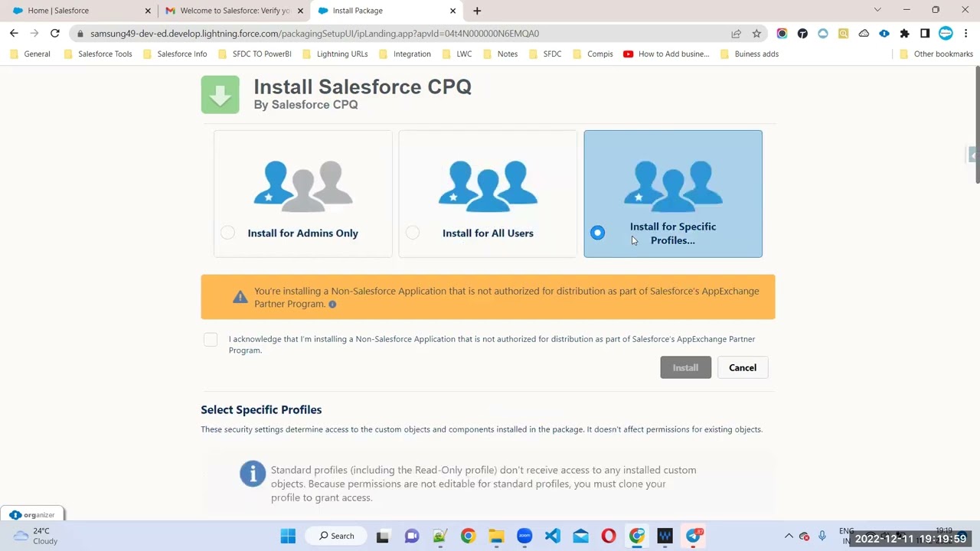980x551 pixels.
Task: Open the weather widget showing 24°C Cloudy
Action: point(35,536)
